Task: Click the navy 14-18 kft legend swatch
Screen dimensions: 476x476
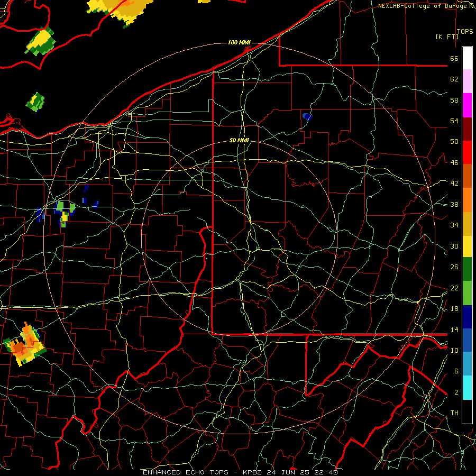Action: [467, 317]
